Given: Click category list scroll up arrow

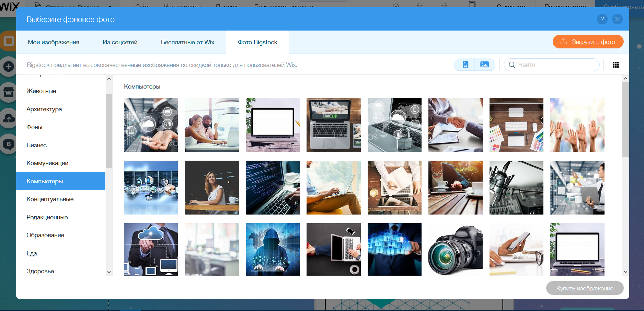Looking at the screenshot, I should click(109, 79).
